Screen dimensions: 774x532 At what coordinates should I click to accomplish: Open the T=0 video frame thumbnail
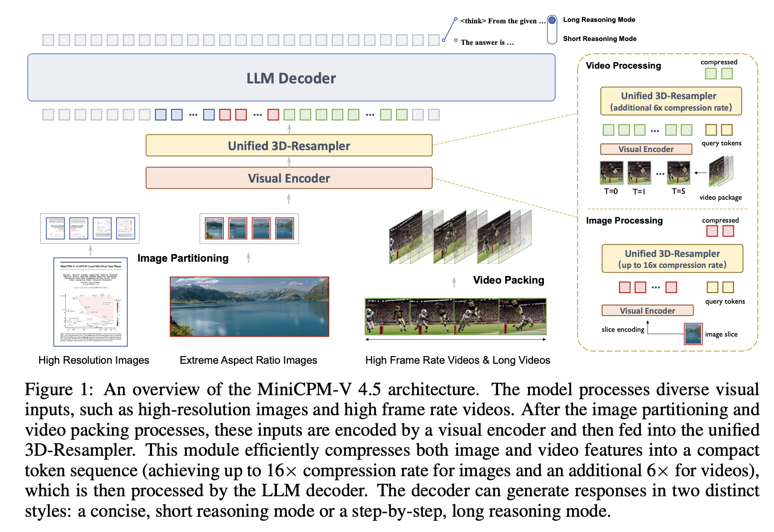611,173
